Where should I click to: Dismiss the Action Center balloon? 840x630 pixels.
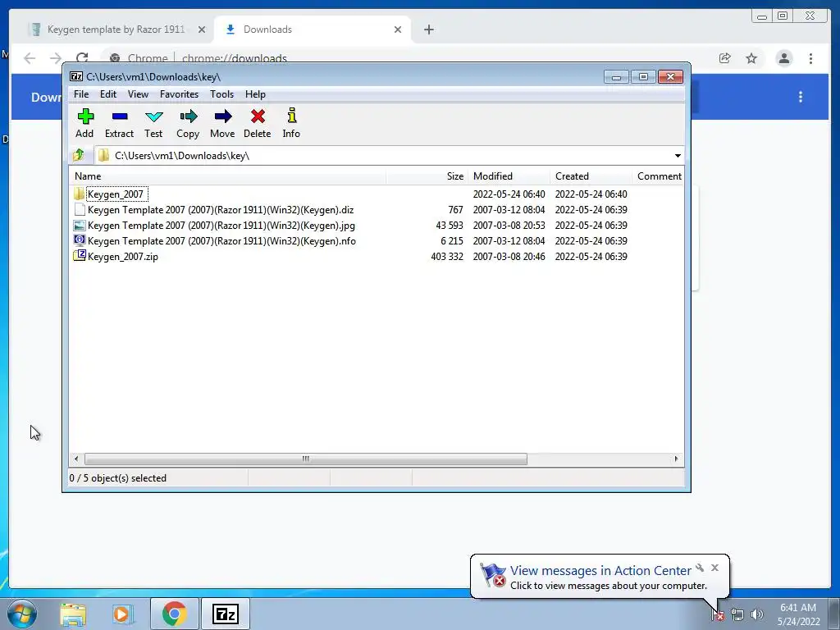pyautogui.click(x=714, y=568)
